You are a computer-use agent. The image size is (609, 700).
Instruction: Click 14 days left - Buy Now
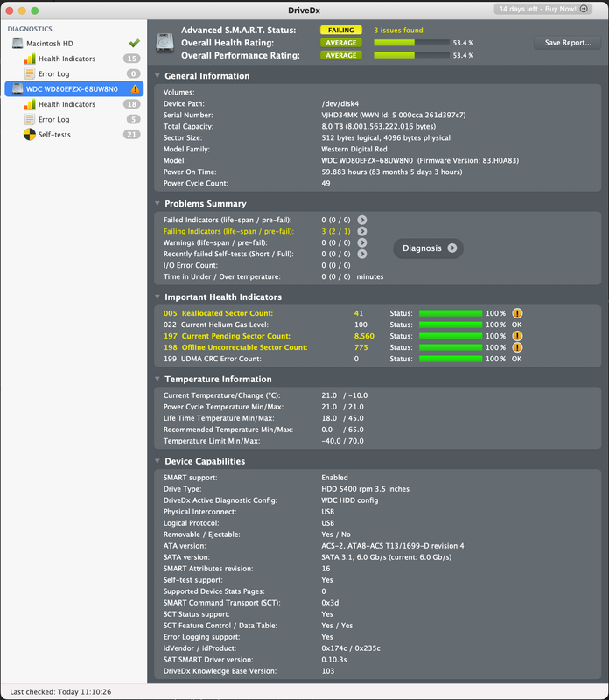coord(542,9)
